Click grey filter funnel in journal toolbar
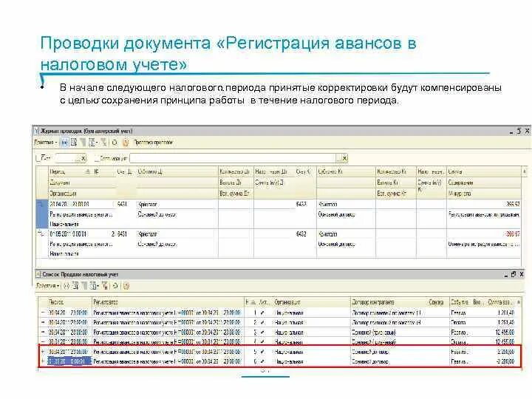Screen dimensions: 532x399 83,143
